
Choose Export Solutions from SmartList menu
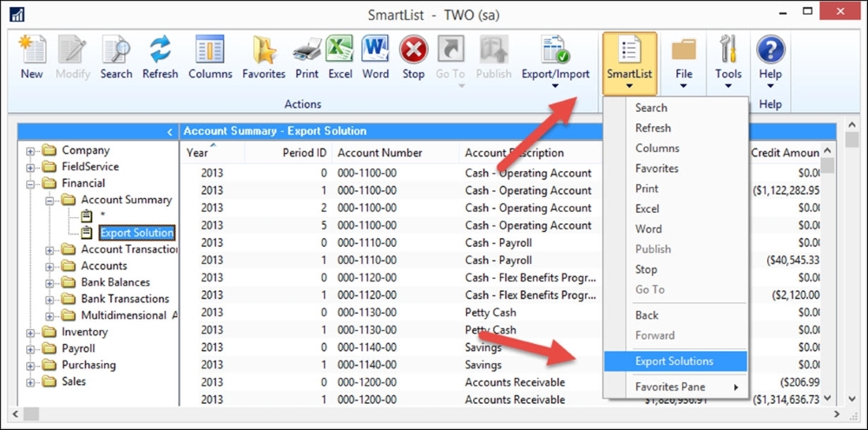pyautogui.click(x=675, y=361)
